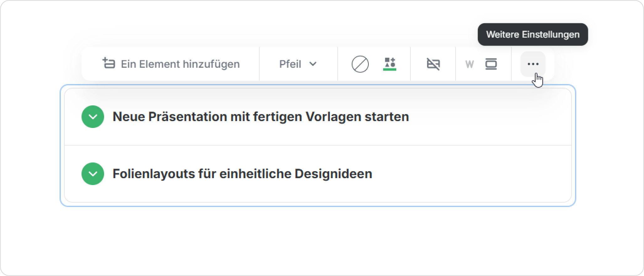Click empty space right of 'Folienlayouts' heading
Screen dimensions: 644x276
pos(470,174)
